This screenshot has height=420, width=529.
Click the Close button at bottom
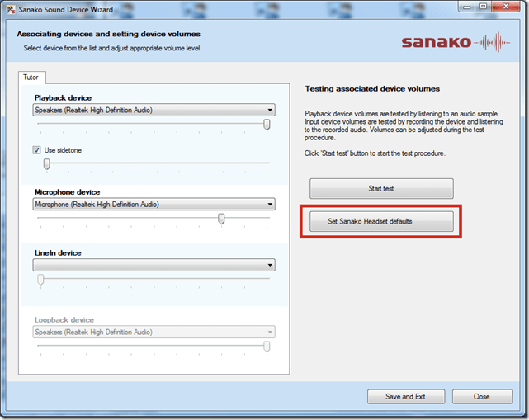[x=483, y=397]
